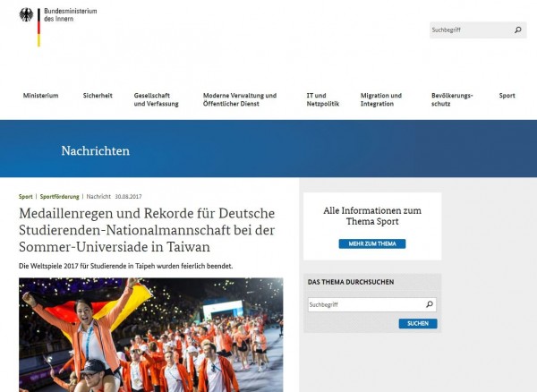Viewport: 537px width, 392px height.
Task: Click the SUCHEN button
Action: (x=418, y=323)
